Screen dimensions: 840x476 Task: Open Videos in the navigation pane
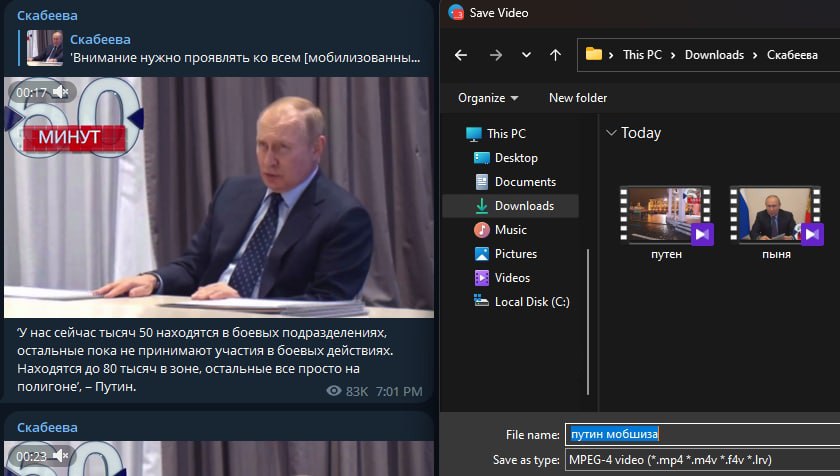(511, 277)
